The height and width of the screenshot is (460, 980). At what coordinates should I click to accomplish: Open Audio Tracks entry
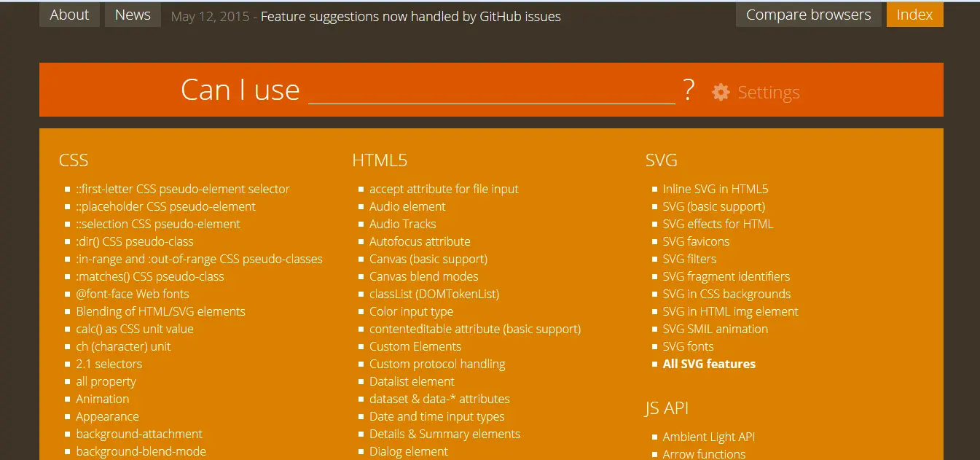tap(403, 224)
